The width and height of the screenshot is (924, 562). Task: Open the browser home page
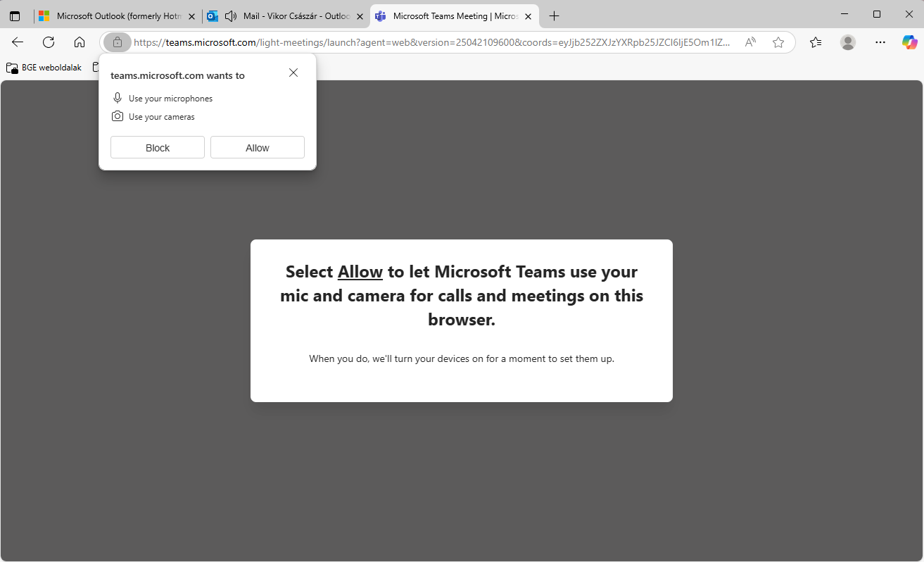click(x=80, y=42)
